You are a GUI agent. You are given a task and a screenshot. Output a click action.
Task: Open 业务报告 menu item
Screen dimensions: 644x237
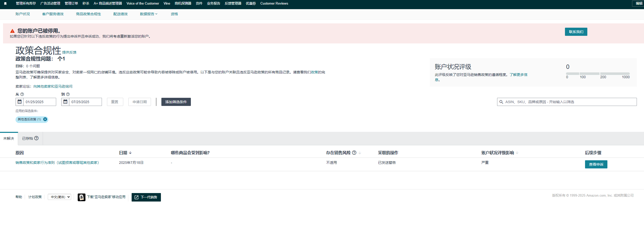(213, 4)
